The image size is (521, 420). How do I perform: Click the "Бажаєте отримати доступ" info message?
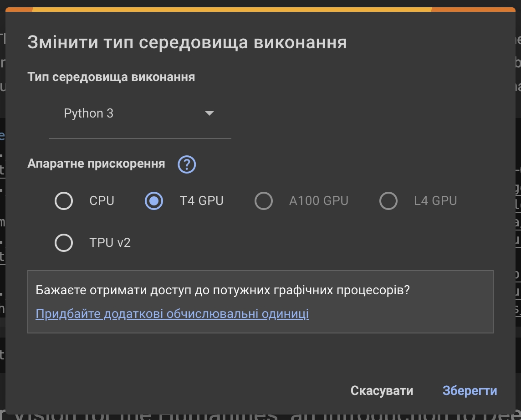click(x=222, y=290)
